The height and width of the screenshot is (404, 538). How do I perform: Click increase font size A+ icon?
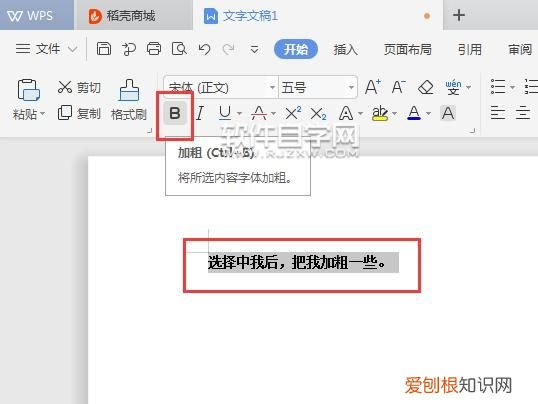click(373, 87)
